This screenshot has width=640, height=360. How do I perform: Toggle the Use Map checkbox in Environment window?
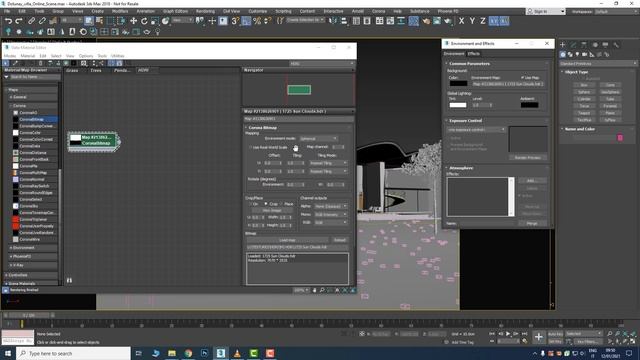pyautogui.click(x=522, y=78)
